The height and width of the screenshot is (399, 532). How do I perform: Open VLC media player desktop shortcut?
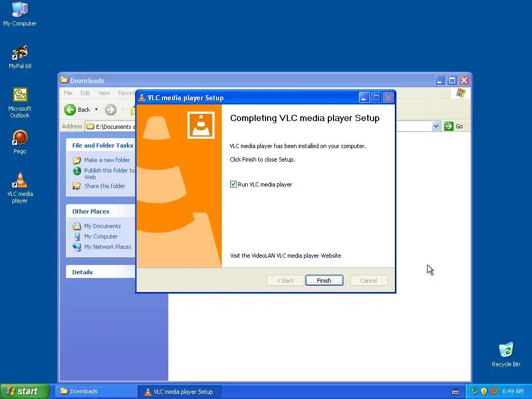[x=20, y=188]
